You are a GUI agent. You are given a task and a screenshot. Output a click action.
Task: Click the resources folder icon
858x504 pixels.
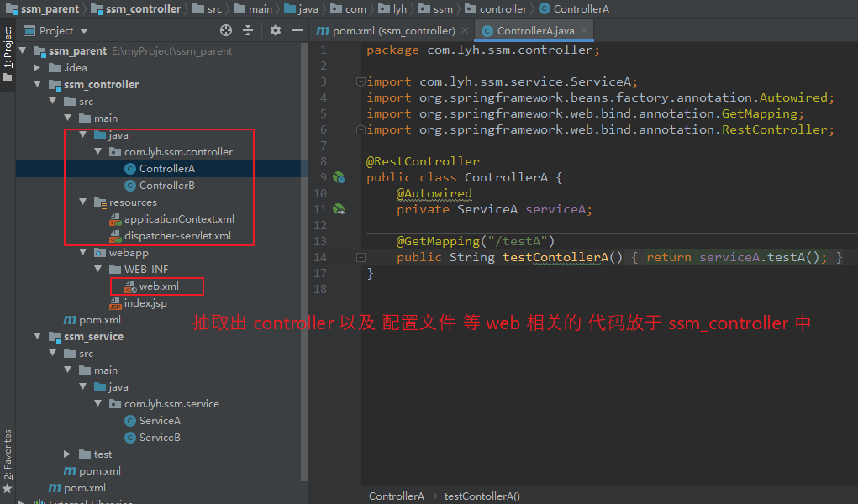[x=100, y=202]
